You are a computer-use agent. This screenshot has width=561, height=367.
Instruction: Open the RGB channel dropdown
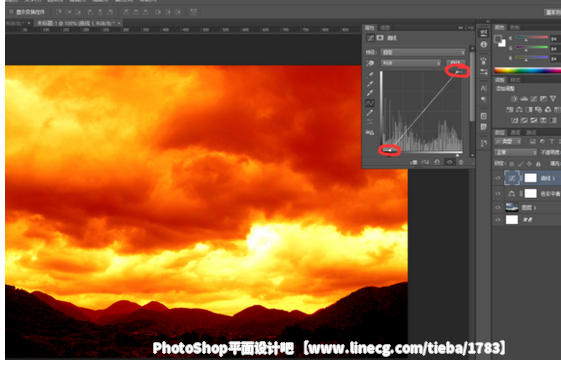tap(411, 63)
